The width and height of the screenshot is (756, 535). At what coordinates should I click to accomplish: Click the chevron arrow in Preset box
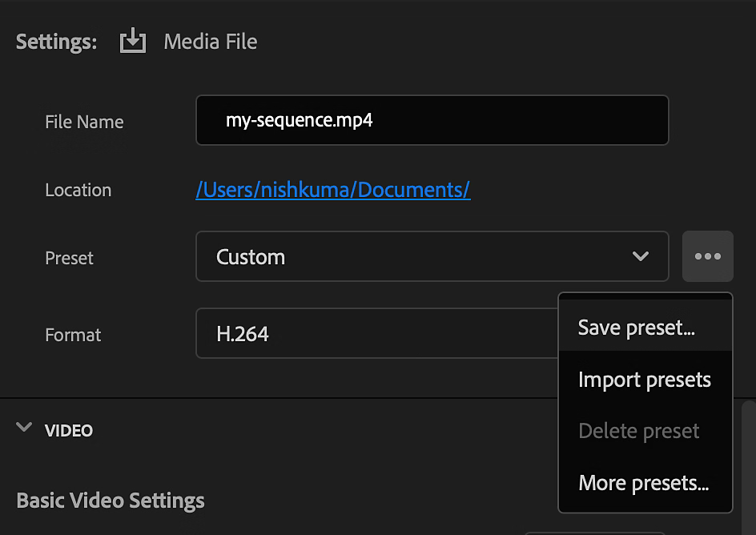point(640,256)
